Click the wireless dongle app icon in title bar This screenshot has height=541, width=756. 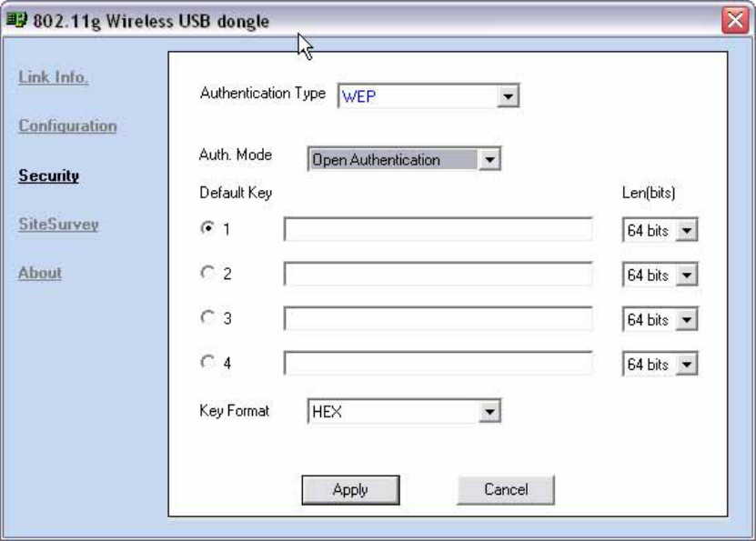point(16,20)
